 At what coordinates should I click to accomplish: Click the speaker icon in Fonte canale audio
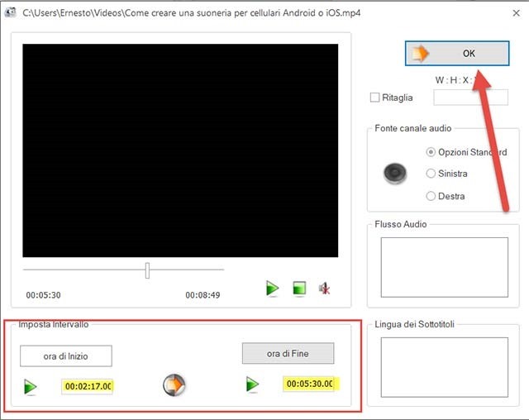[395, 174]
